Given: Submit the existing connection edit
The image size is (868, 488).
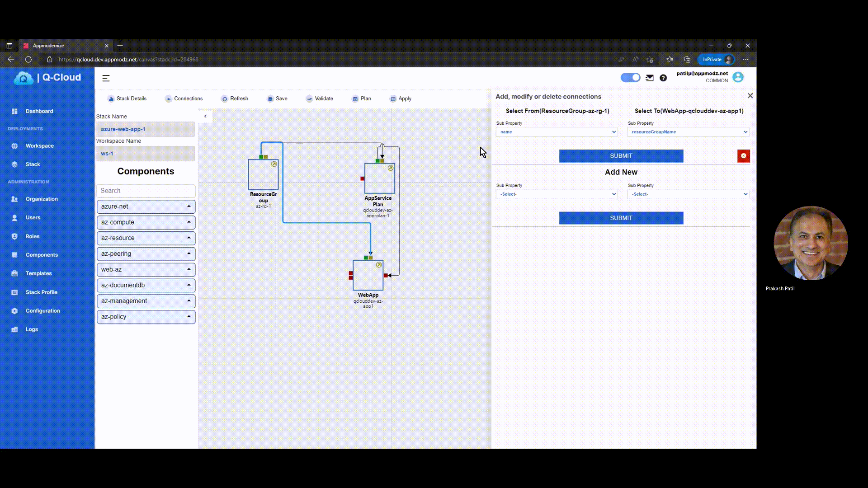Looking at the screenshot, I should [621, 156].
